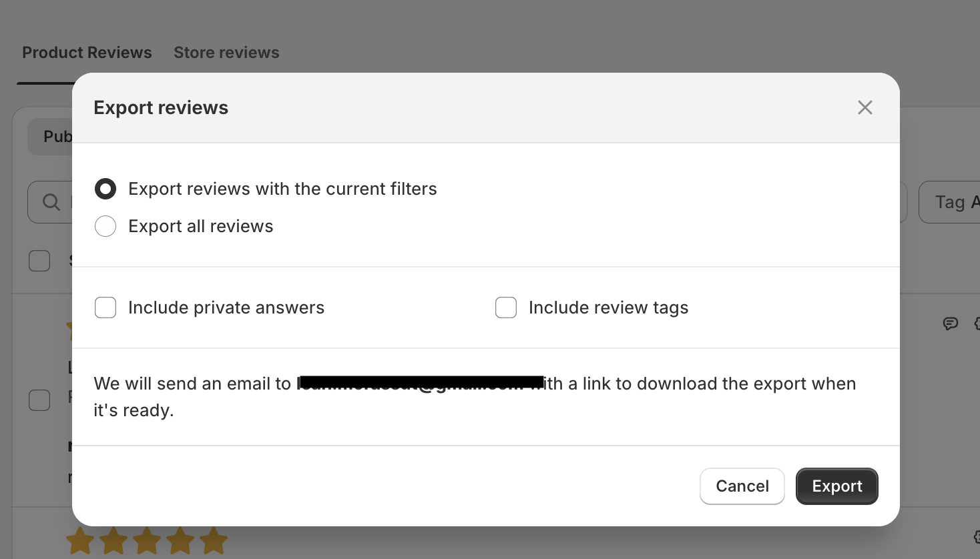
Task: Toggle the select-all reviews checkbox
Action: pos(39,261)
